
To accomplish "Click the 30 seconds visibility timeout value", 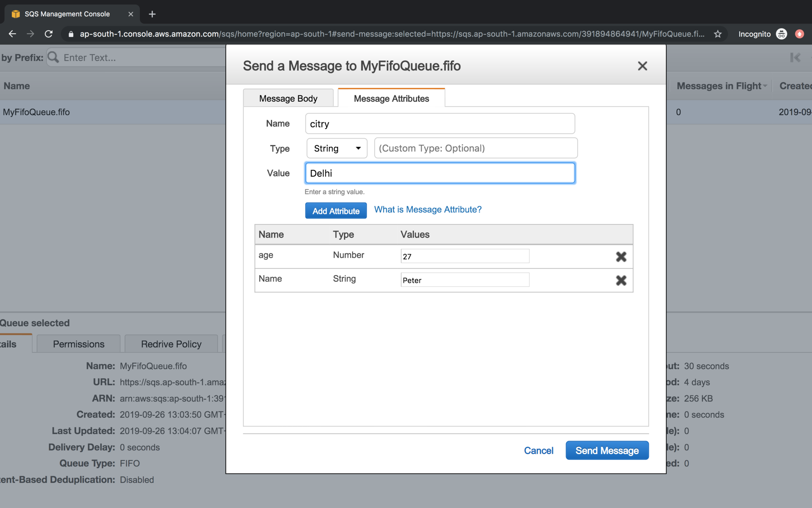I will [x=706, y=366].
